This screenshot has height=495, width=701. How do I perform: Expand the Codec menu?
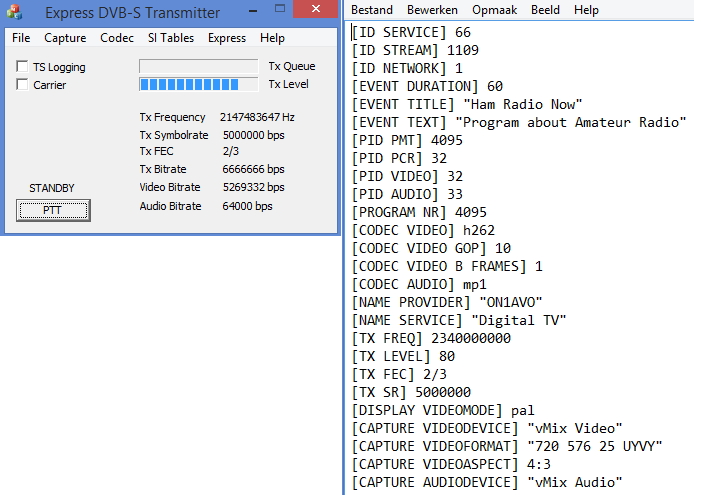(x=116, y=38)
